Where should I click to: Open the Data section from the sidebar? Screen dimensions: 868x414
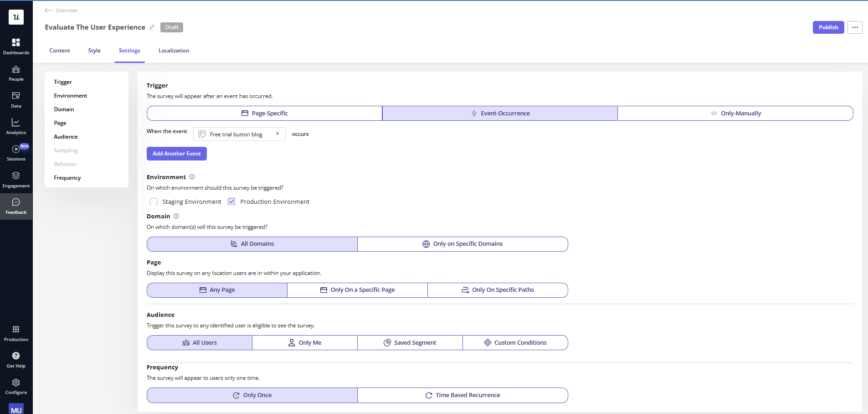click(x=16, y=99)
